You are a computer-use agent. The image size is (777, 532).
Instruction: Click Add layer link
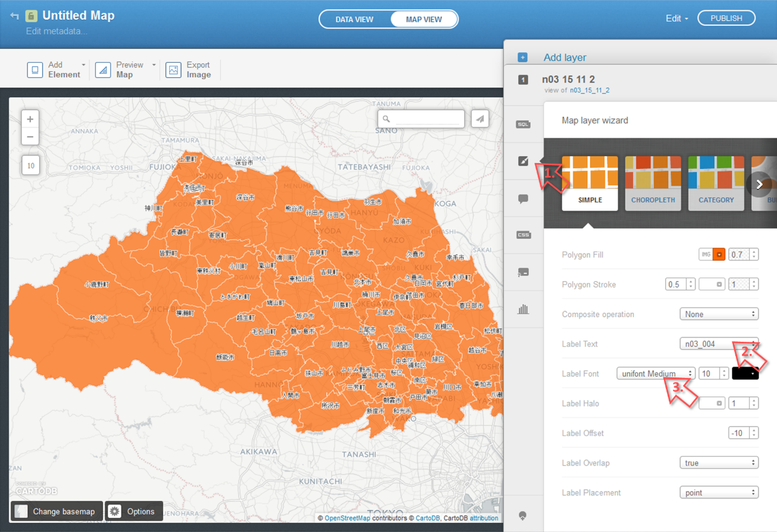click(x=565, y=57)
